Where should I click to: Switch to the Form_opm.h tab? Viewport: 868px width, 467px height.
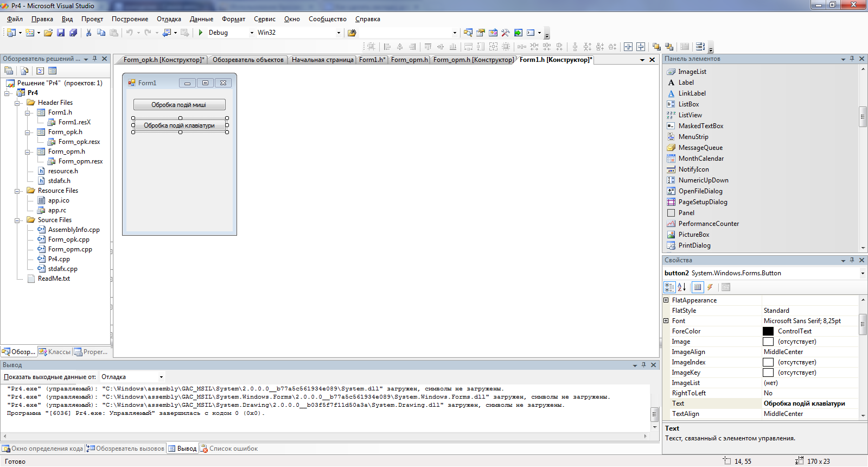(410, 60)
